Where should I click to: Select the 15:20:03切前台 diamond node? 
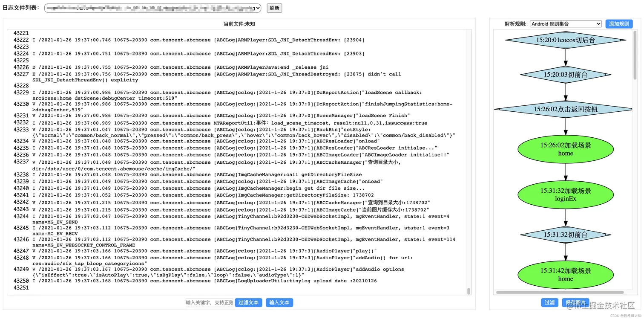(x=566, y=75)
